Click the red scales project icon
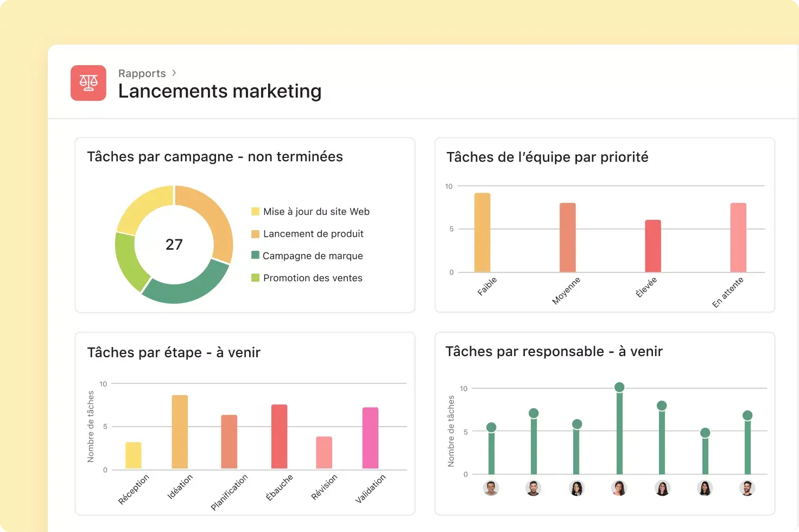Screen dimensions: 799x532 coord(88,83)
